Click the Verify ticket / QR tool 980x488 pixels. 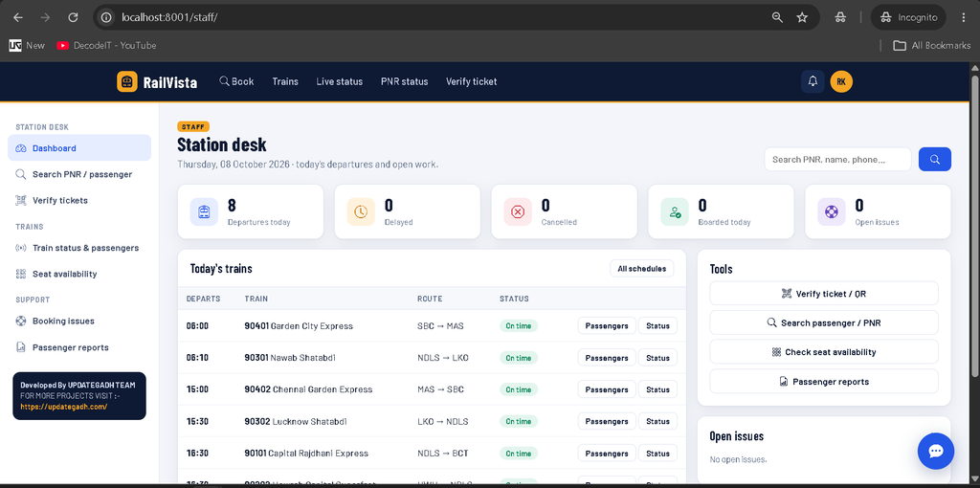[824, 293]
